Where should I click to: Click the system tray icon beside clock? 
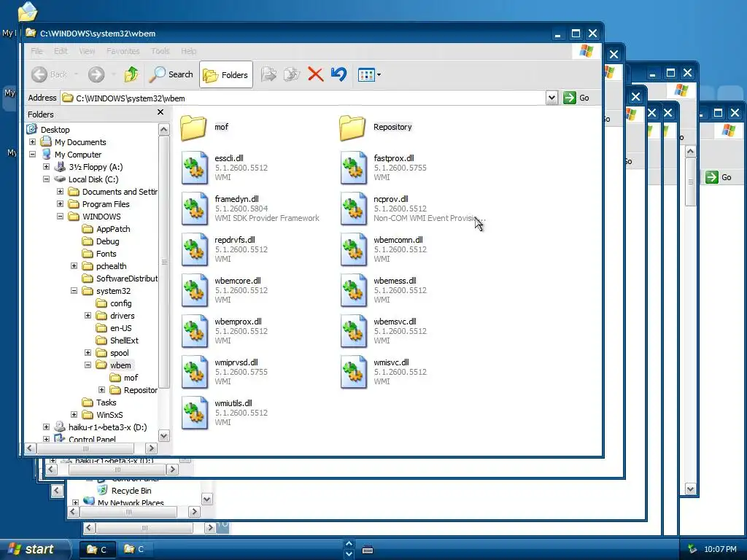click(x=692, y=549)
